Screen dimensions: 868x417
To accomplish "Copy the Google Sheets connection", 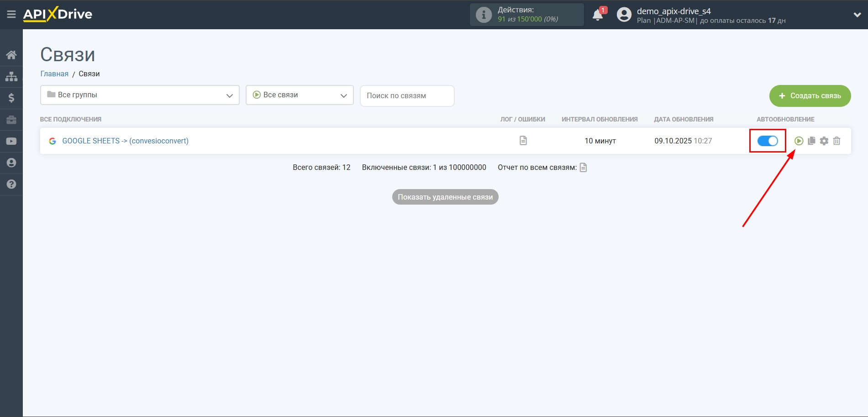I will pyautogui.click(x=811, y=141).
